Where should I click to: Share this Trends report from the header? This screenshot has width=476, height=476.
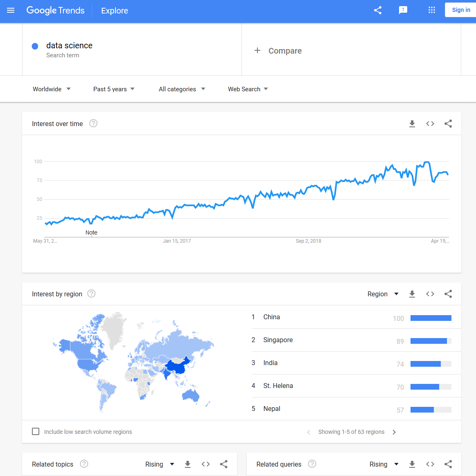(x=377, y=10)
